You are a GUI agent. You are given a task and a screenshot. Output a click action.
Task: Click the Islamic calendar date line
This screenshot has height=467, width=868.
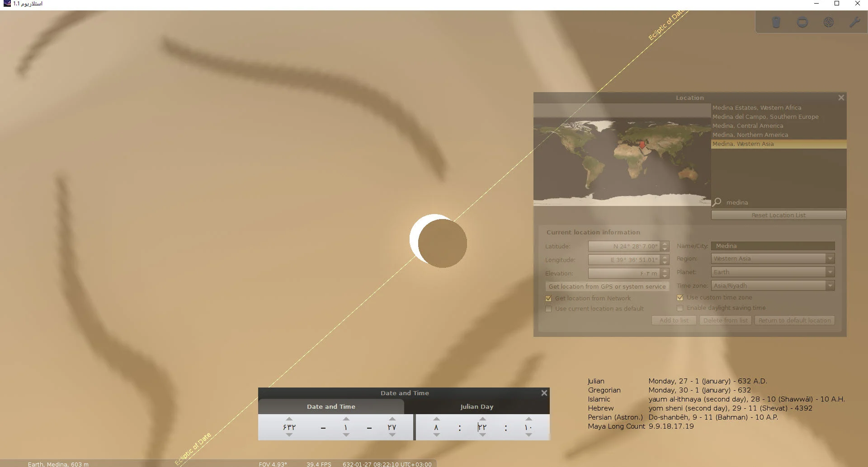[x=716, y=399]
